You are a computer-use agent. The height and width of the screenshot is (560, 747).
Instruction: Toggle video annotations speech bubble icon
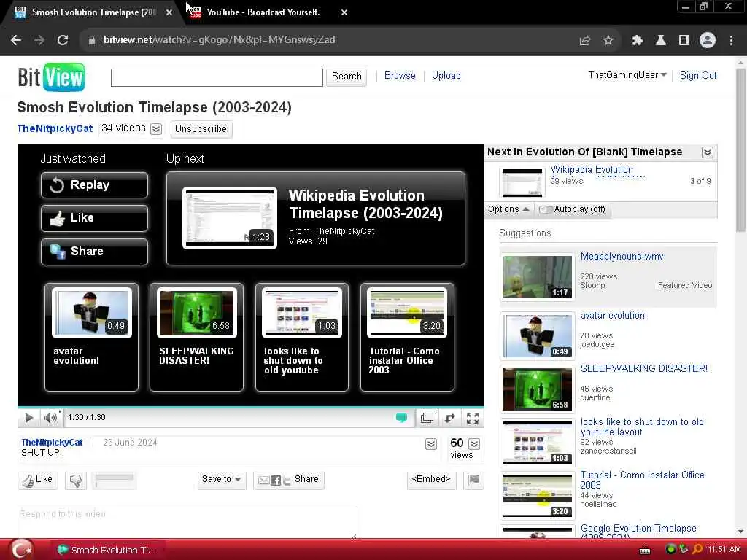click(x=402, y=418)
